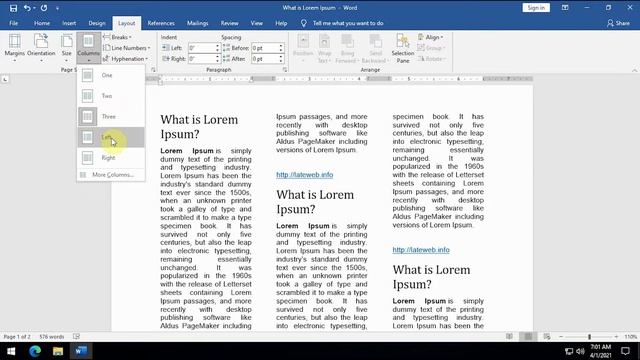The height and width of the screenshot is (360, 640).
Task: Open the Margins options
Action: coord(15,48)
